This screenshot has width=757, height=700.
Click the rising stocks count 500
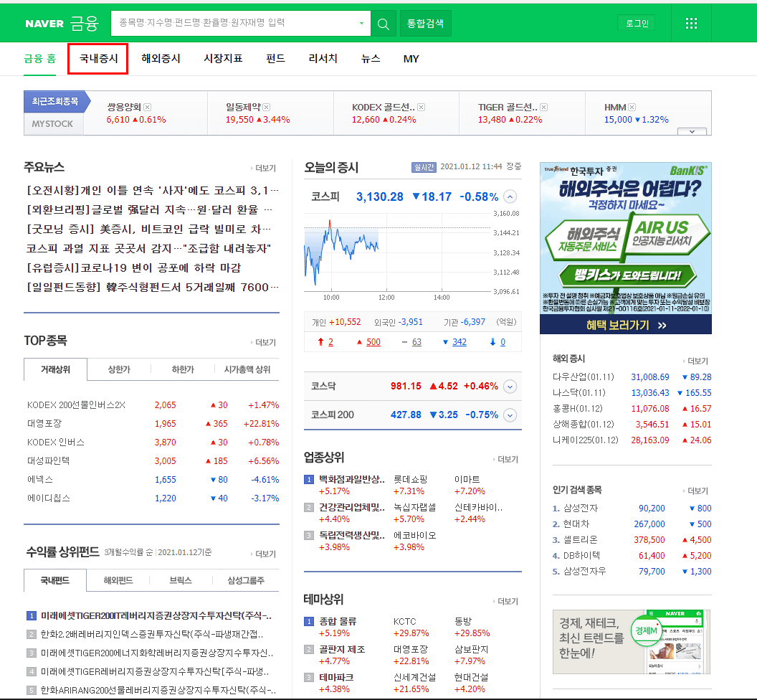coord(373,342)
